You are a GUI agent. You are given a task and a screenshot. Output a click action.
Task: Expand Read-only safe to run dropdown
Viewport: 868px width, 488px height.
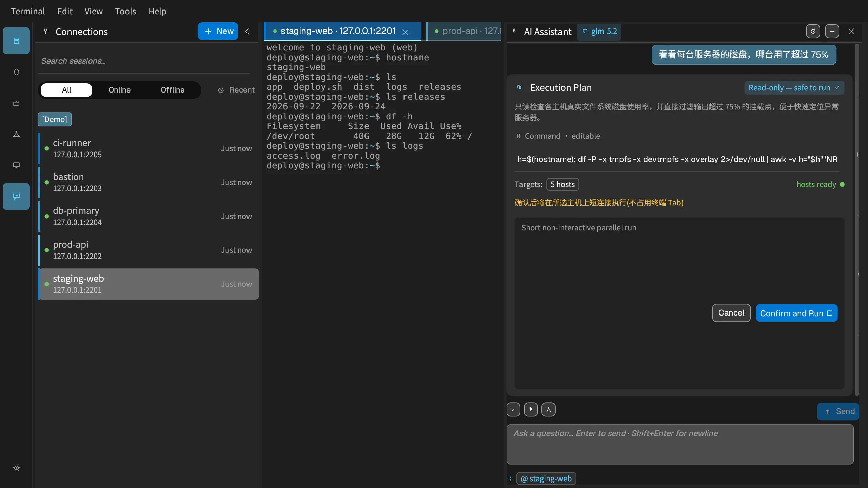[x=794, y=88]
